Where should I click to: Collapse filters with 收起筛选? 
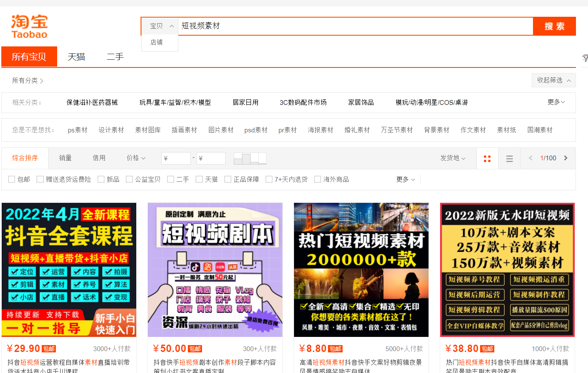554,80
